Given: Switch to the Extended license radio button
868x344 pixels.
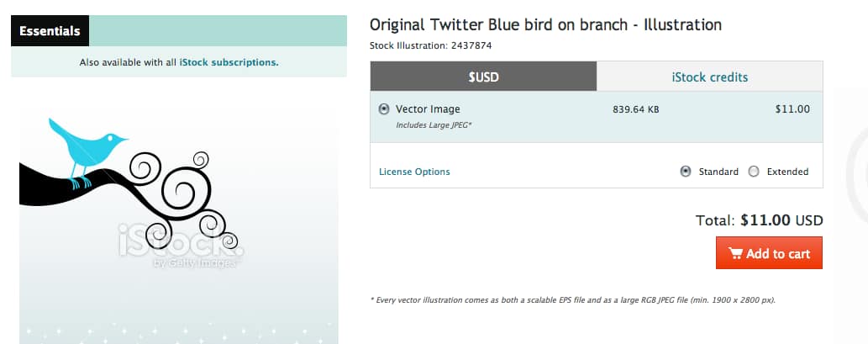Looking at the screenshot, I should coord(754,172).
